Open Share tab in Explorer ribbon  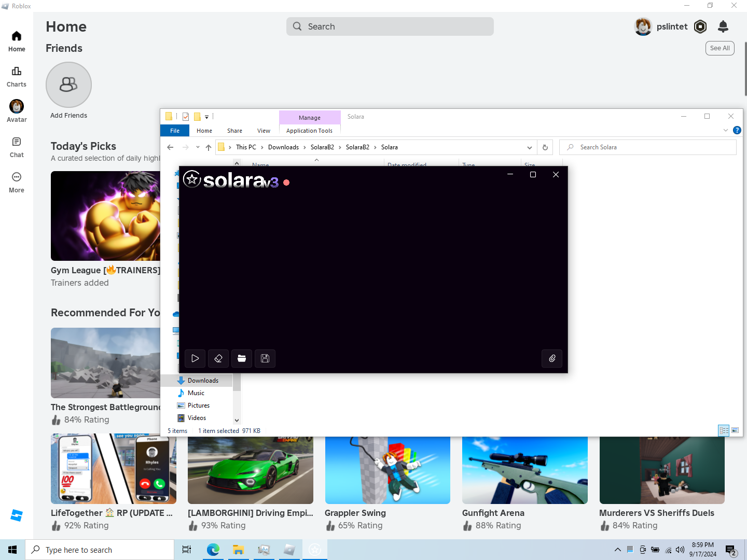point(234,131)
